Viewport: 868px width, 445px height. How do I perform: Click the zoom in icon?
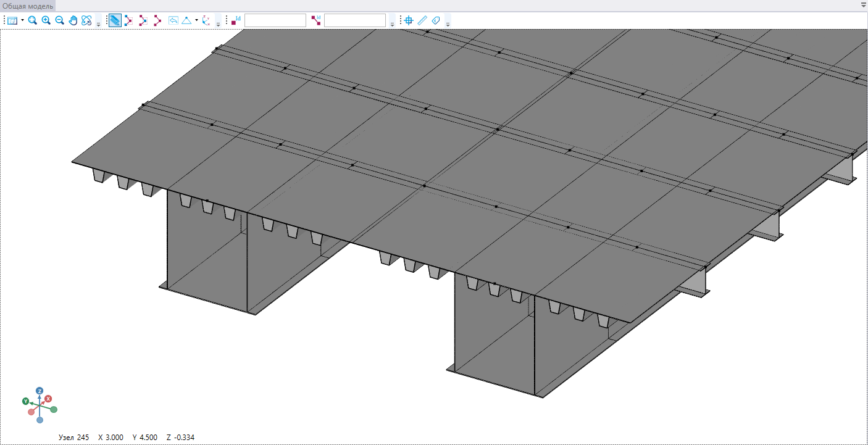[x=46, y=20]
